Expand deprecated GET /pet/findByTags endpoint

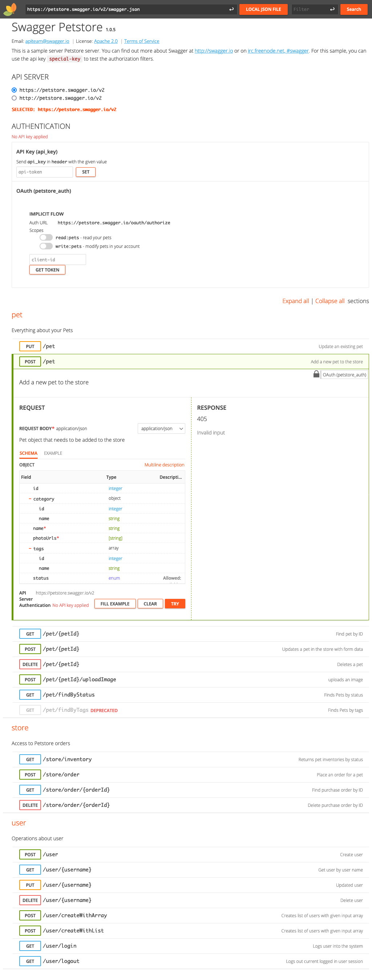pos(190,710)
